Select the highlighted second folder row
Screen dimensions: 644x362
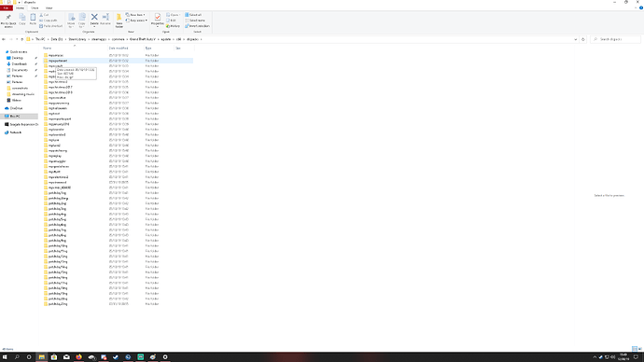click(118, 61)
